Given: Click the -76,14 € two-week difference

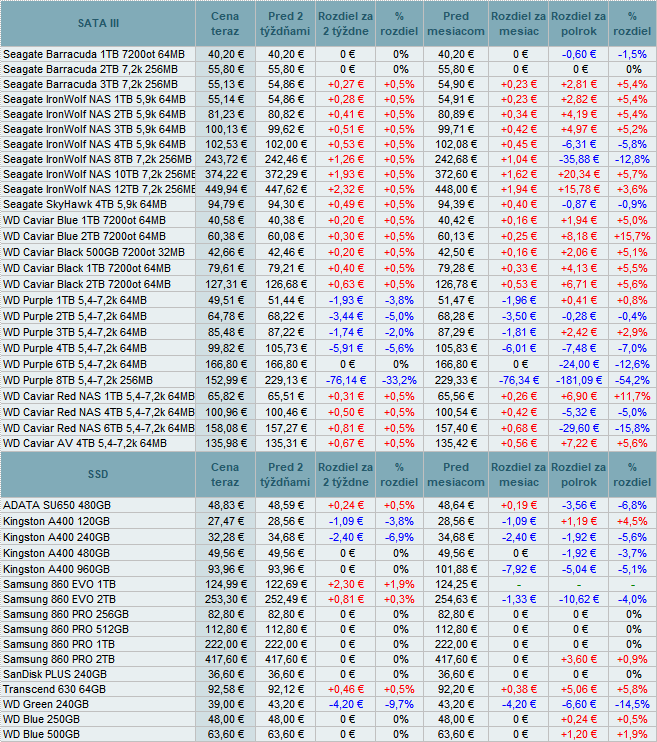Looking at the screenshot, I should click(x=346, y=380).
